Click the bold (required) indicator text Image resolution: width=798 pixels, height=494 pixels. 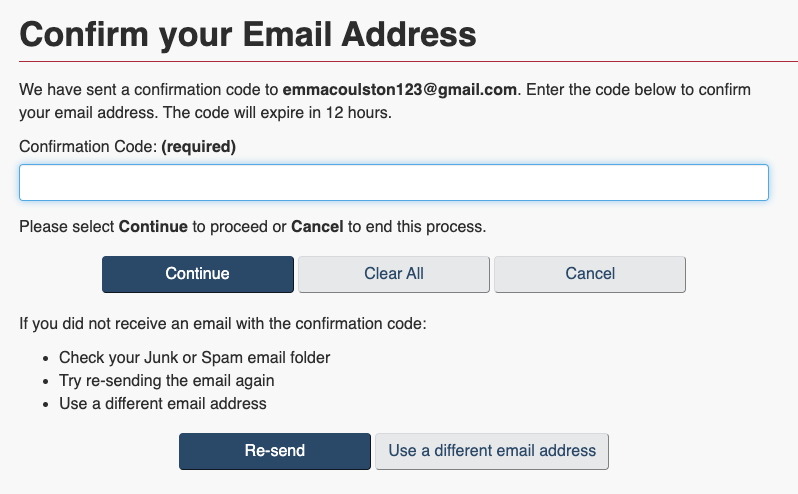(x=198, y=147)
